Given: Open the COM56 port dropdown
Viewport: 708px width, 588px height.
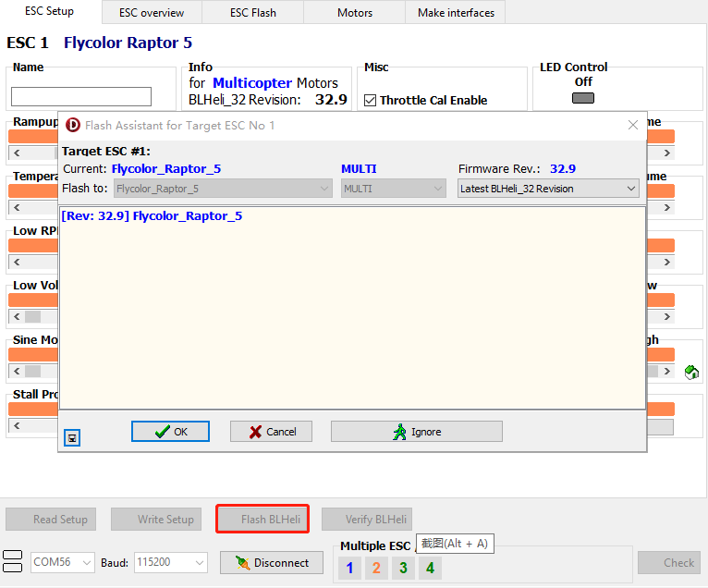Looking at the screenshot, I should (63, 562).
